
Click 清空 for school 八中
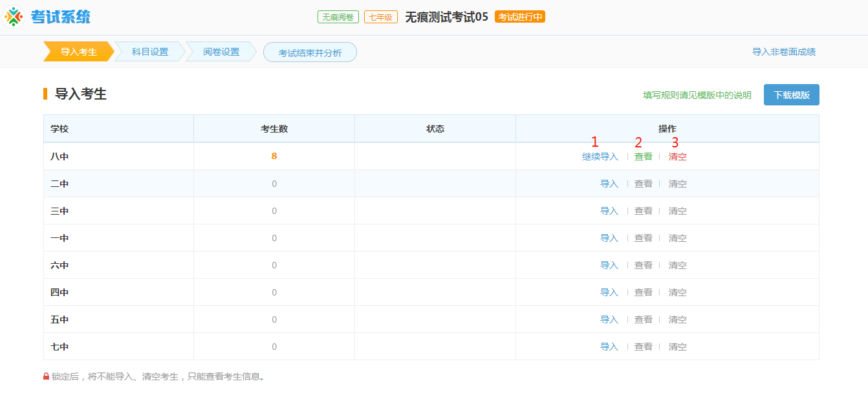point(677,156)
